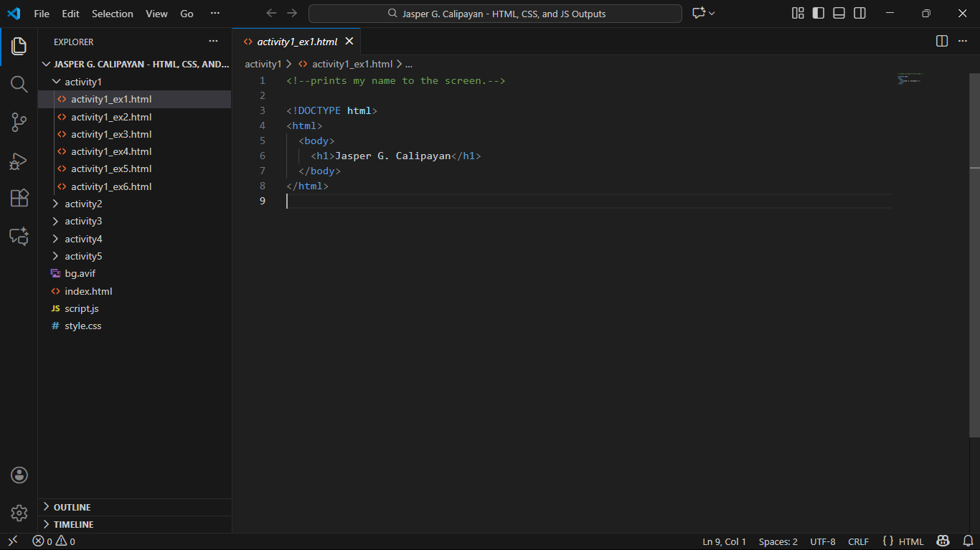
Task: Open the Chat panel icon in activity bar
Action: 19,236
